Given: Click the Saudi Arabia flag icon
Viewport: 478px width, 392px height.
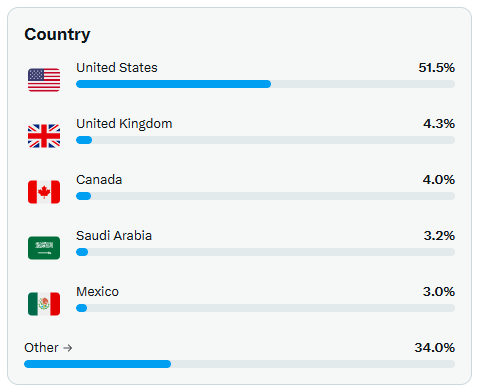Looking at the screenshot, I should [x=44, y=248].
